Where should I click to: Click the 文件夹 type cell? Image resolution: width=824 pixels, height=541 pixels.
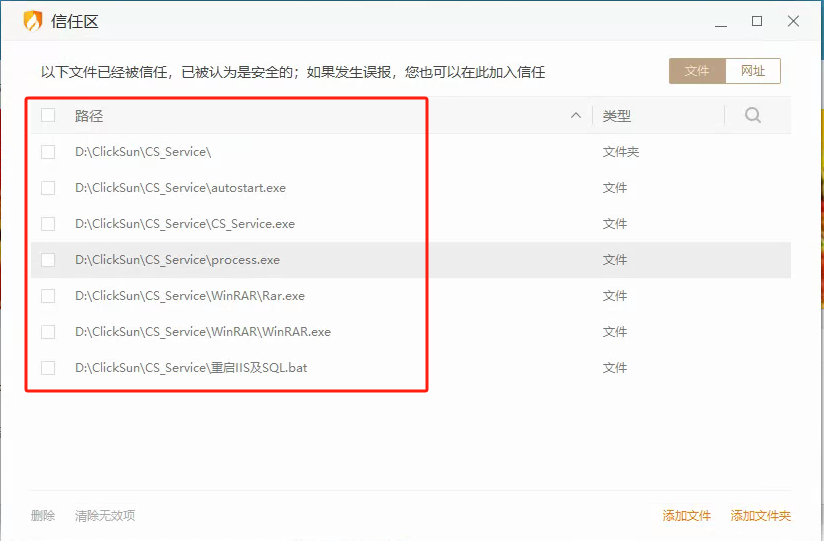tap(621, 152)
